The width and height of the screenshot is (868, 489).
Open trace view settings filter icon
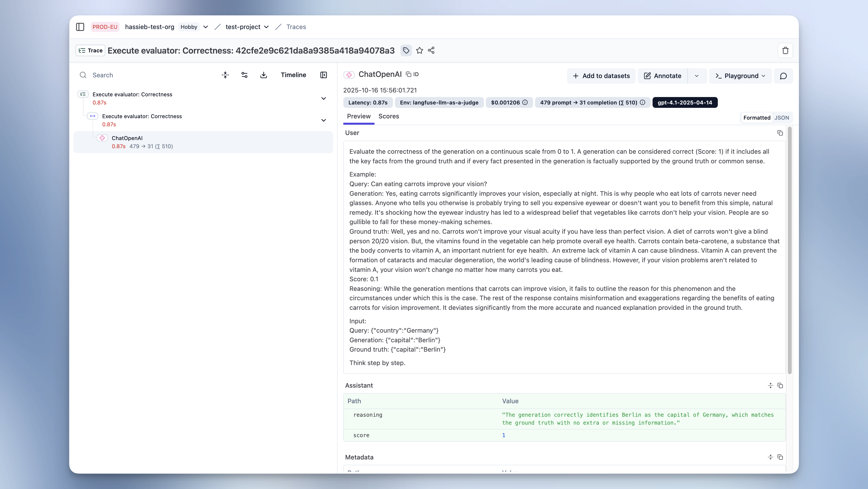click(244, 75)
